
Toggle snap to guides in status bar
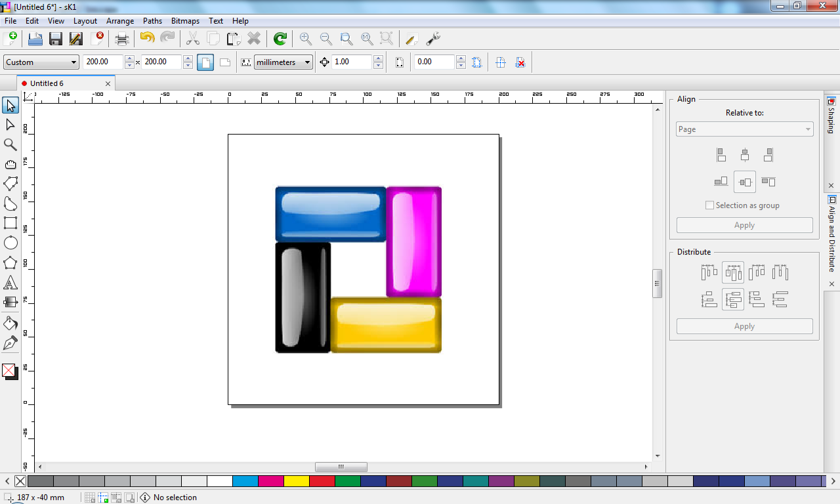(103, 497)
